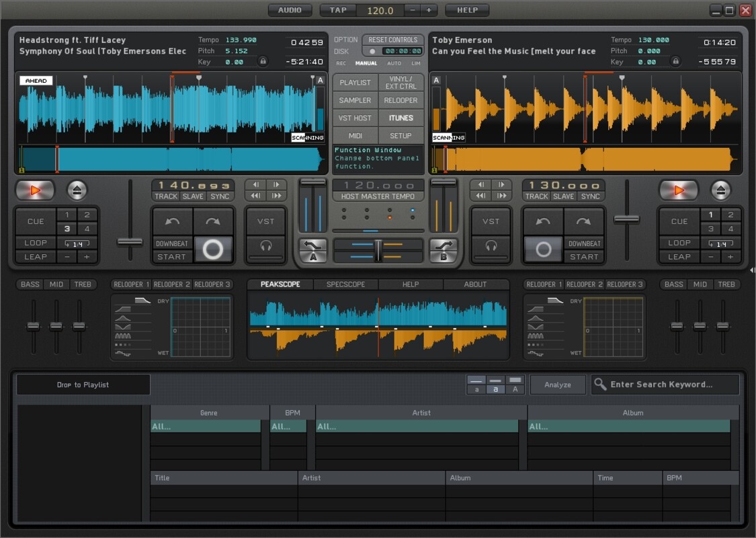Click the crossfader assign B icon
This screenshot has height=538, width=756.
point(444,250)
